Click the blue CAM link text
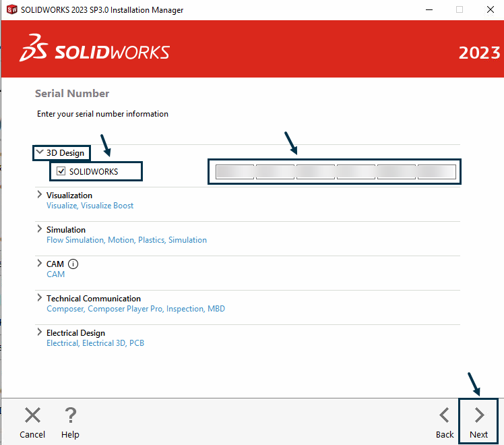The image size is (504, 445). click(x=56, y=274)
